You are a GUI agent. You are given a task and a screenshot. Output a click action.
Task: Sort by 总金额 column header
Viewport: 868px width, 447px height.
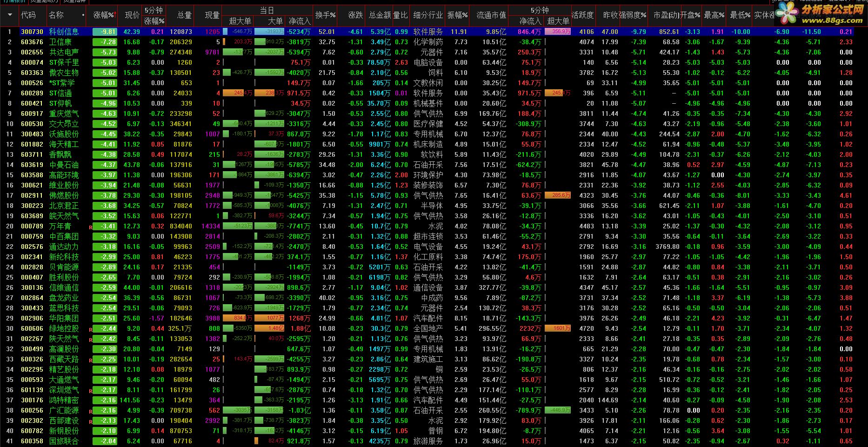380,15
